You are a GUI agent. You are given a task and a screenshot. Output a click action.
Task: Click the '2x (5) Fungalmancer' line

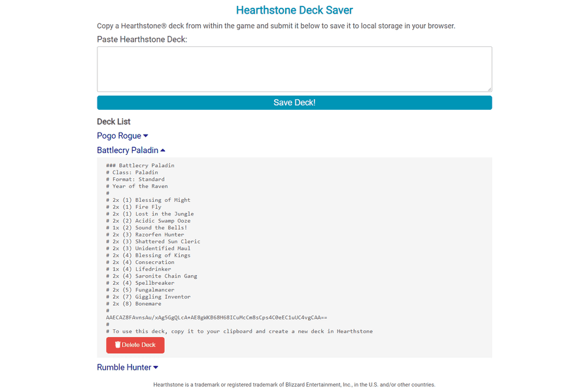(x=140, y=290)
